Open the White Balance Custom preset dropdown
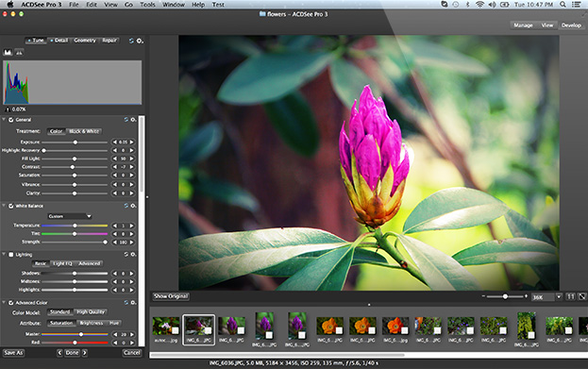This screenshot has width=588, height=369. (70, 216)
